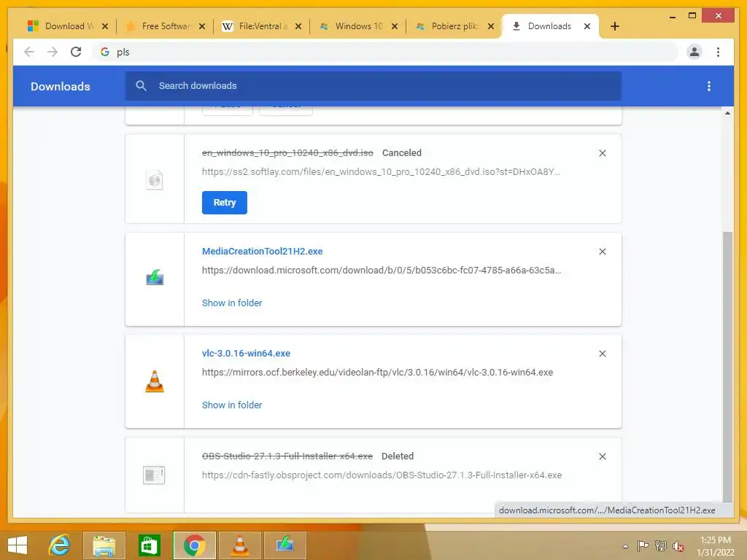The image size is (747, 560).
Task: Click the ISO disc file icon
Action: [x=155, y=180]
